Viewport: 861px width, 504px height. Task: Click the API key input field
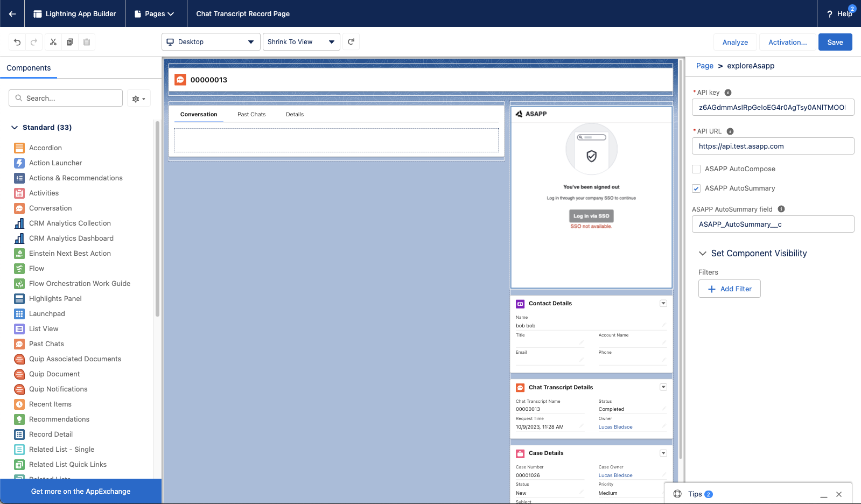click(x=773, y=107)
